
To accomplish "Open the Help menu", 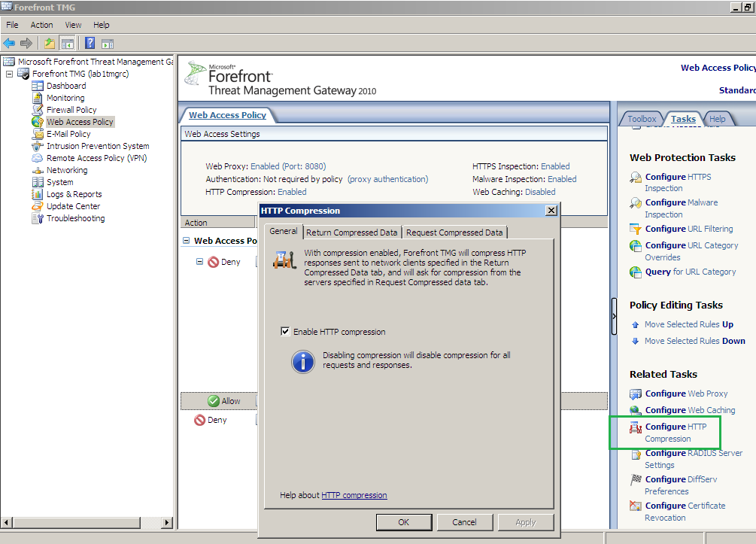I will pos(102,25).
